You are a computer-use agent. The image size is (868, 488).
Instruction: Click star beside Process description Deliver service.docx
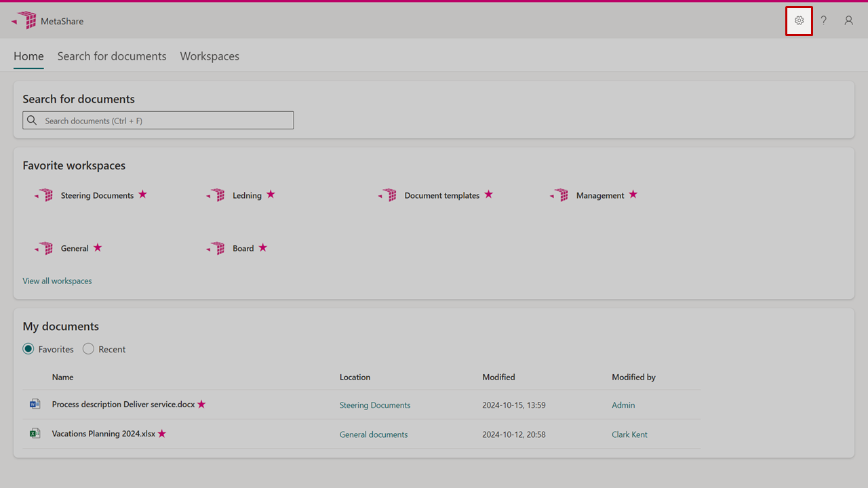pos(201,405)
